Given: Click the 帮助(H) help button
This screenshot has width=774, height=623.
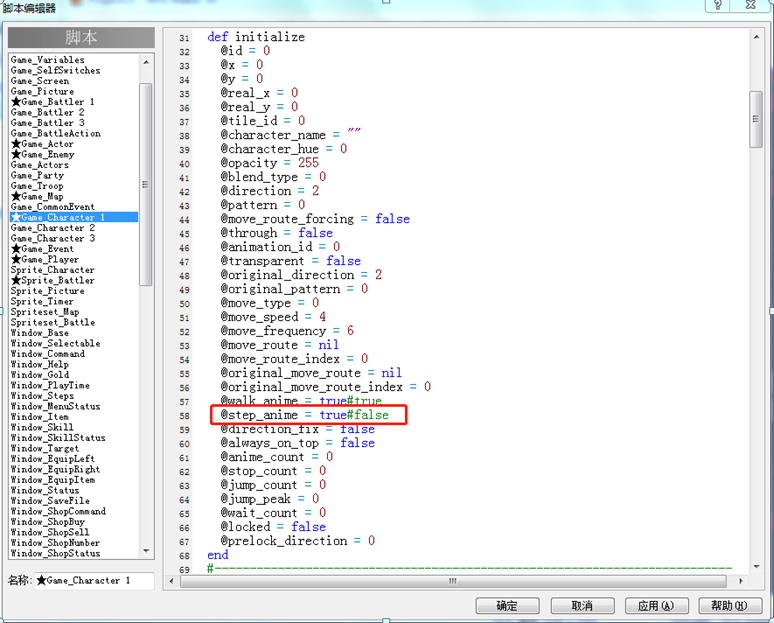Looking at the screenshot, I should (x=730, y=606).
